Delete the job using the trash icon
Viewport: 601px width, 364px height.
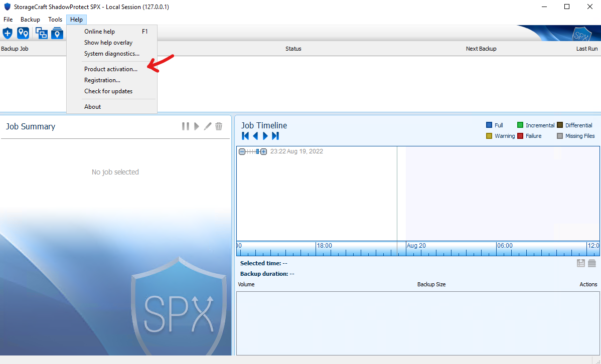218,126
